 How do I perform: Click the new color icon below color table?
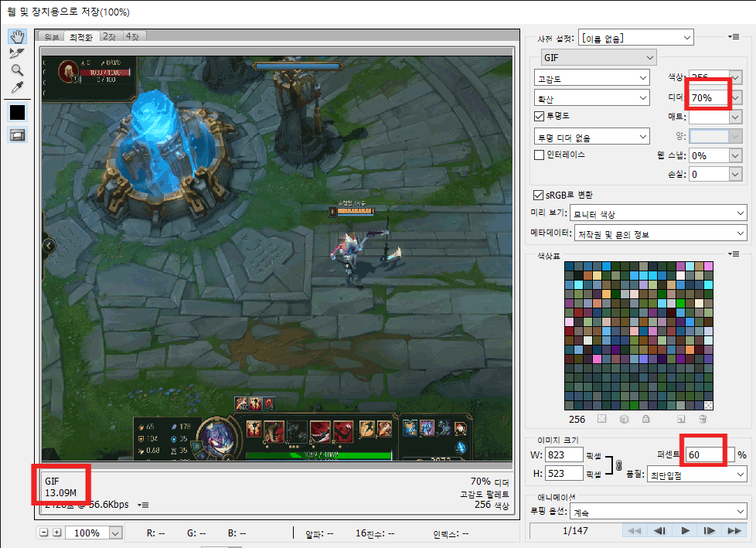click(681, 419)
